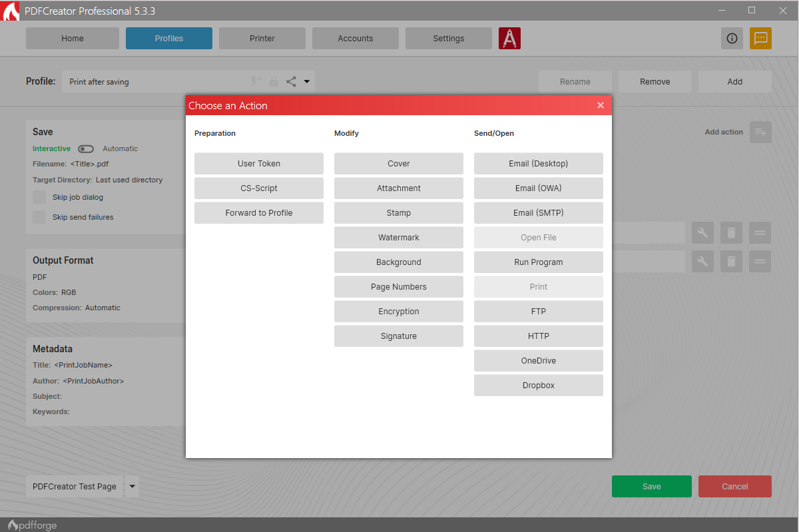The image size is (799, 532).
Task: Expand the profile selection dropdown
Action: (x=307, y=81)
